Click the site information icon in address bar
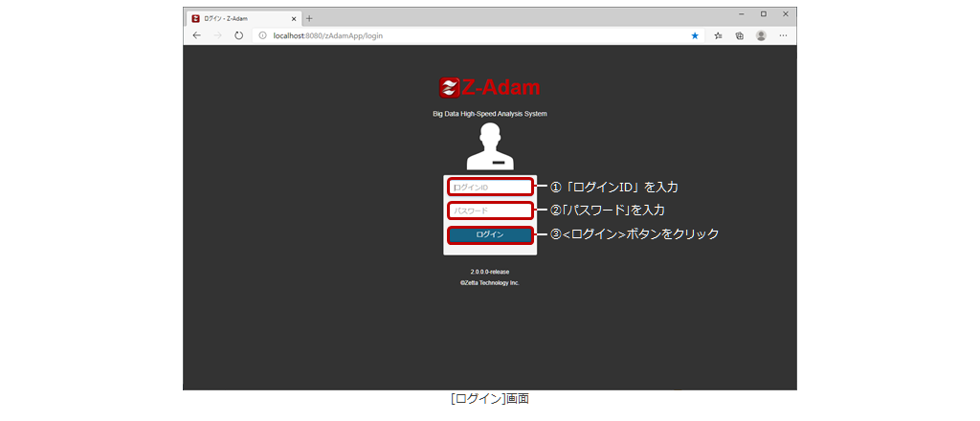The height and width of the screenshot is (421, 980). tap(262, 35)
